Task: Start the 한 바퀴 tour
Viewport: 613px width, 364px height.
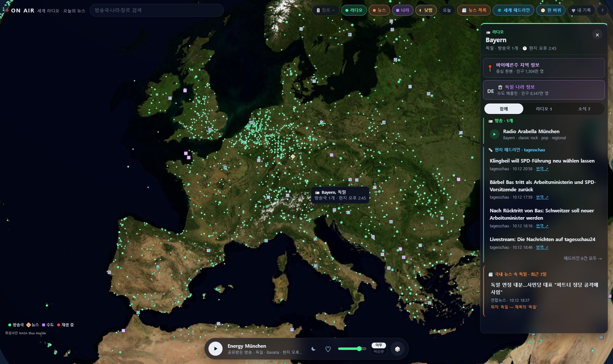Action: coord(551,10)
